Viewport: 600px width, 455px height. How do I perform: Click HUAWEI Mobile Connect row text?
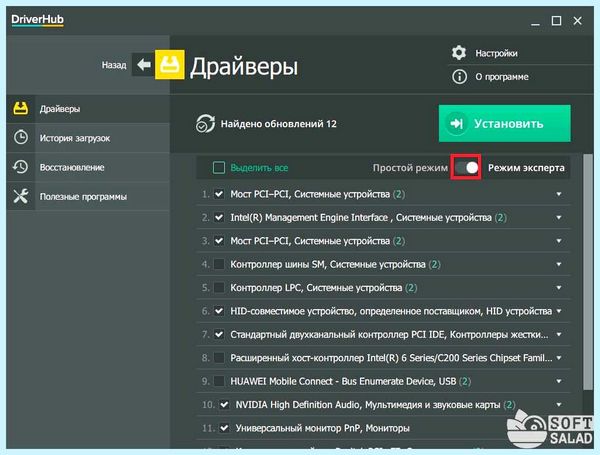[350, 382]
